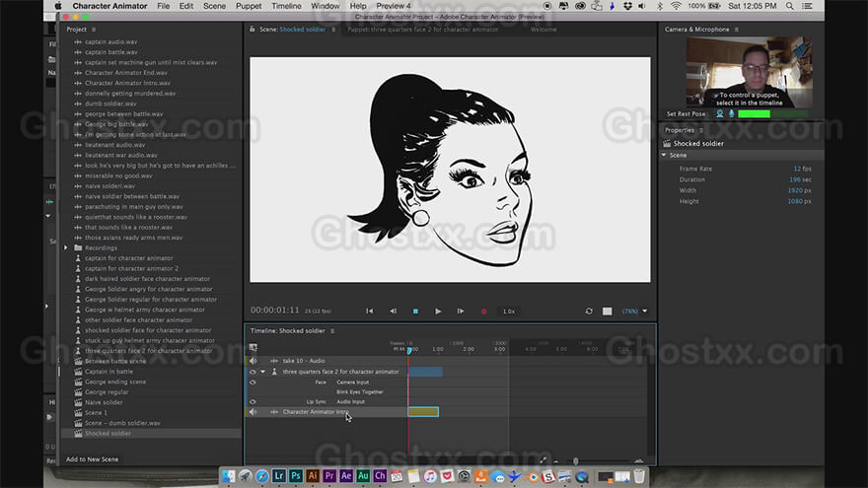Toggle eye for Lip Sync behavior row

(x=253, y=401)
